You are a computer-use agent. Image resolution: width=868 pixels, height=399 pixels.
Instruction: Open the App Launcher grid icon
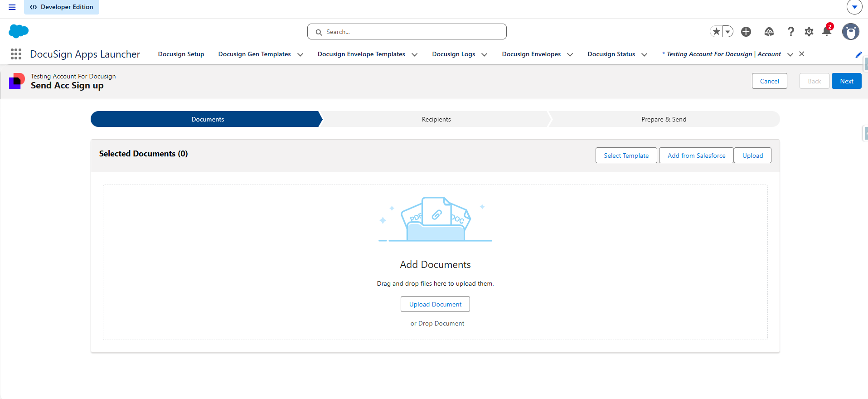(x=16, y=54)
